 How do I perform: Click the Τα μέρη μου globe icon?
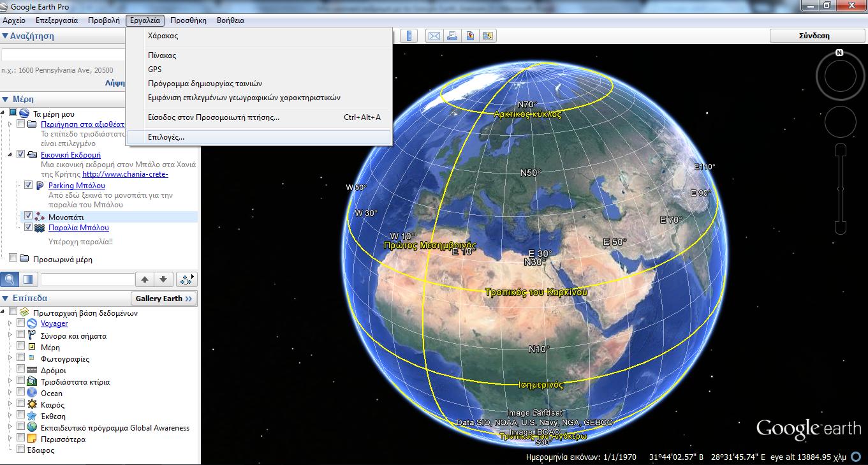[24, 114]
